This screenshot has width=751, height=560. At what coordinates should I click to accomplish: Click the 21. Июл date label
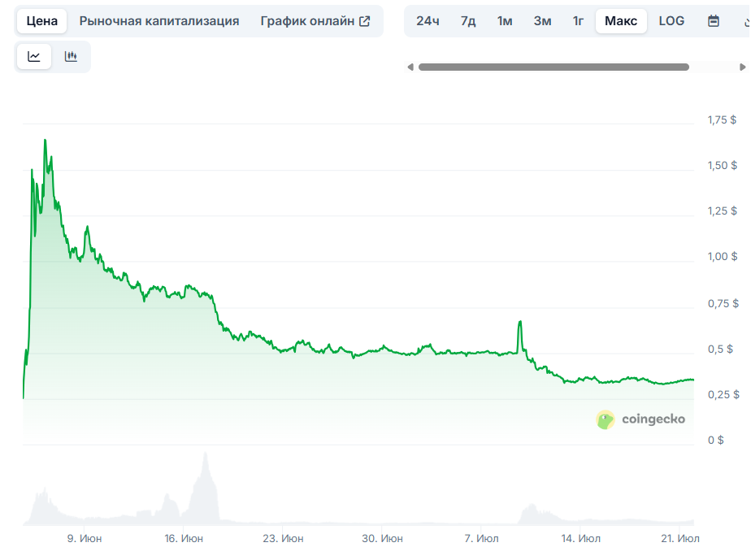click(680, 538)
